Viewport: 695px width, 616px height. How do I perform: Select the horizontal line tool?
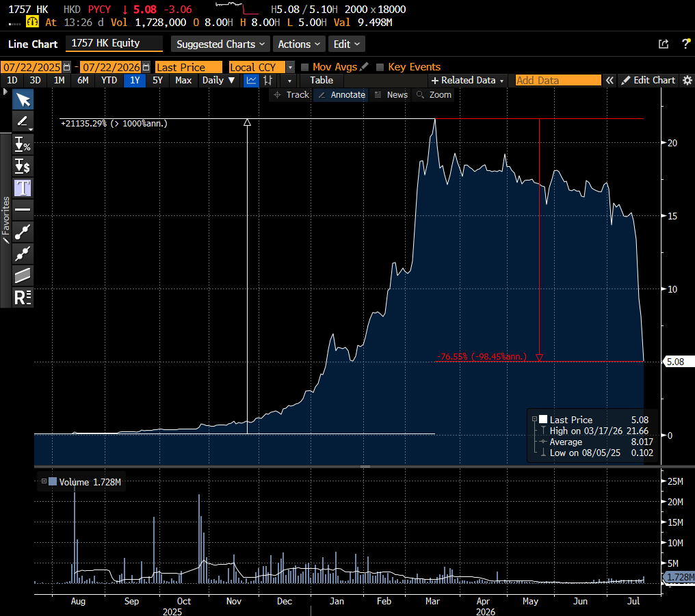coord(23,209)
